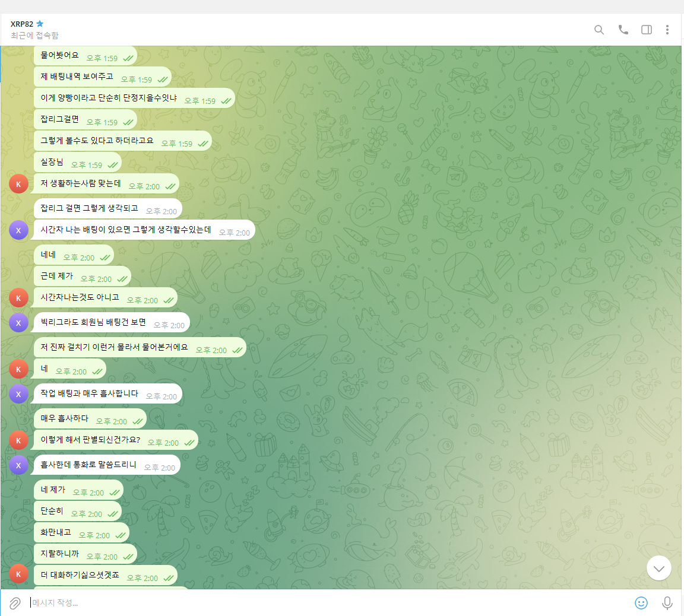Click red K avatar beside '이렇게 해서 판별되신건가요?'
This screenshot has width=684, height=616.
[x=18, y=440]
